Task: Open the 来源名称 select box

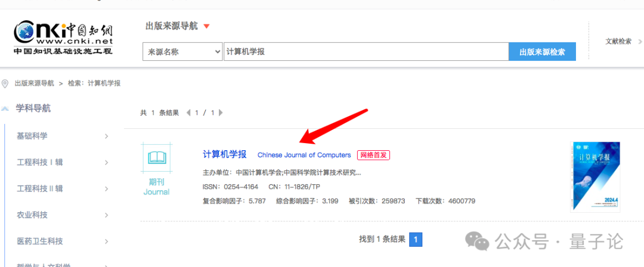Action: pos(182,52)
